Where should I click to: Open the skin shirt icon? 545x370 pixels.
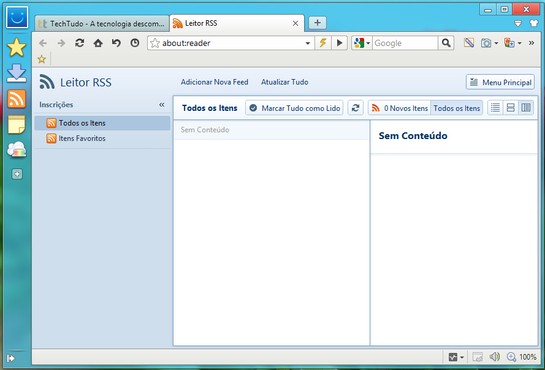[534, 23]
